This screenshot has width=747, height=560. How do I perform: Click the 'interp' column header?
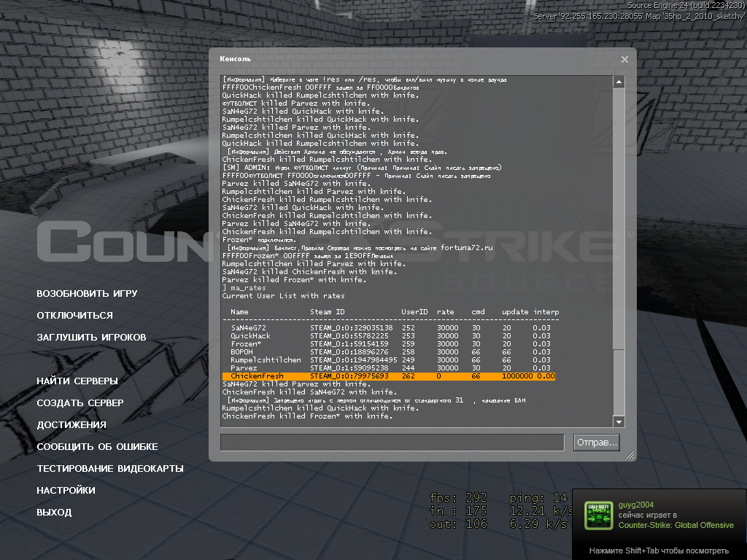[546, 312]
